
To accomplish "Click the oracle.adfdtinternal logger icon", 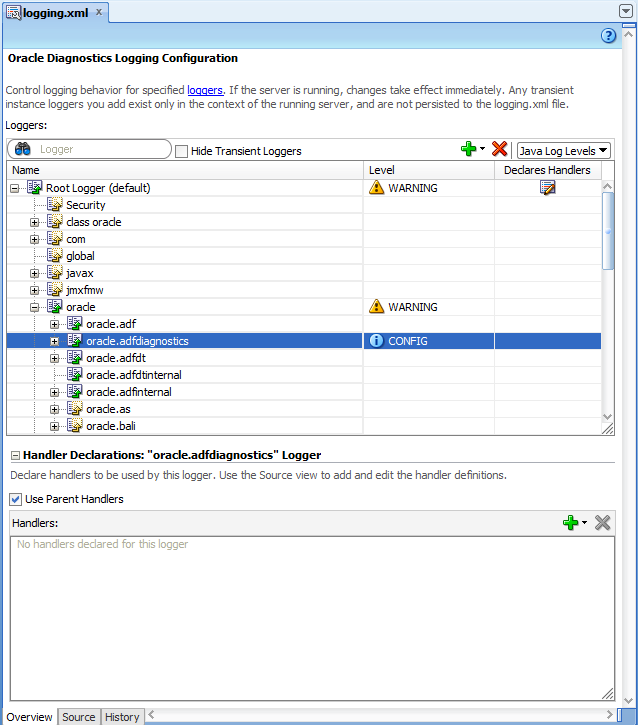I will [x=74, y=375].
